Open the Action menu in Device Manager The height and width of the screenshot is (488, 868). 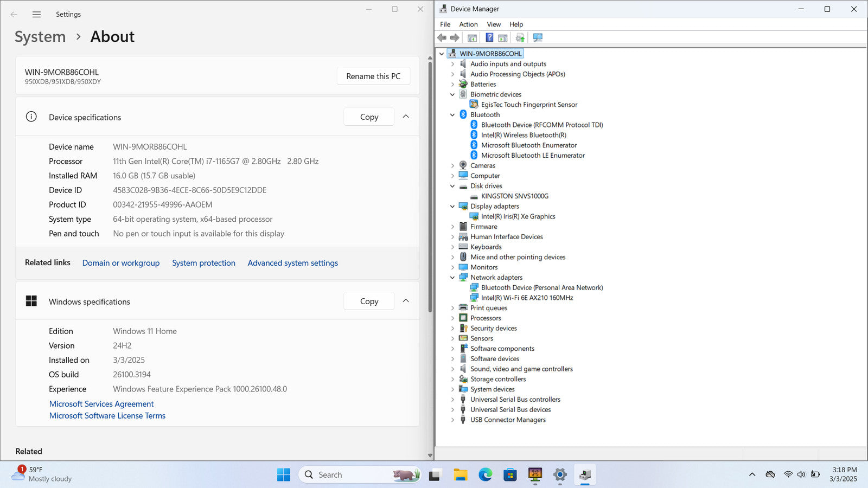coord(468,24)
